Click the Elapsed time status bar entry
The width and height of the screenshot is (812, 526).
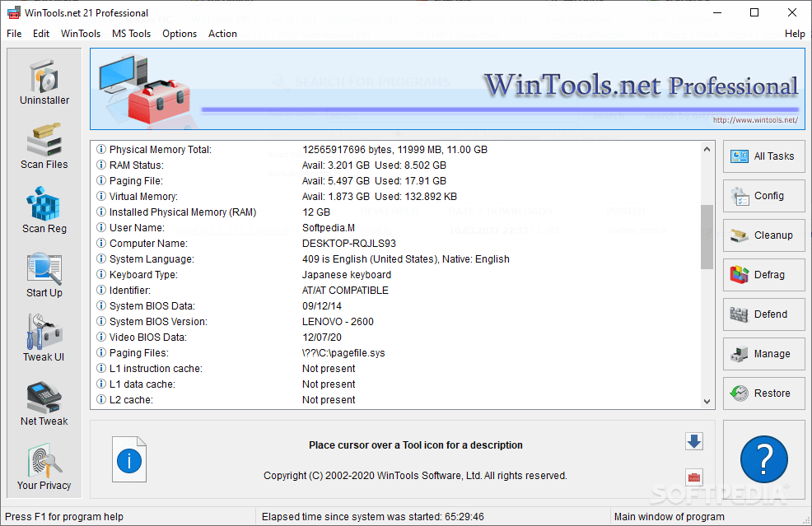coord(373,517)
